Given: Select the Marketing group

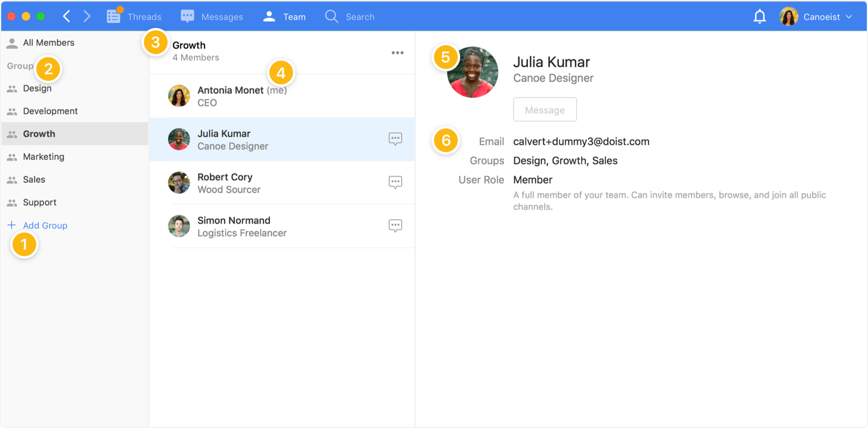Looking at the screenshot, I should [43, 157].
